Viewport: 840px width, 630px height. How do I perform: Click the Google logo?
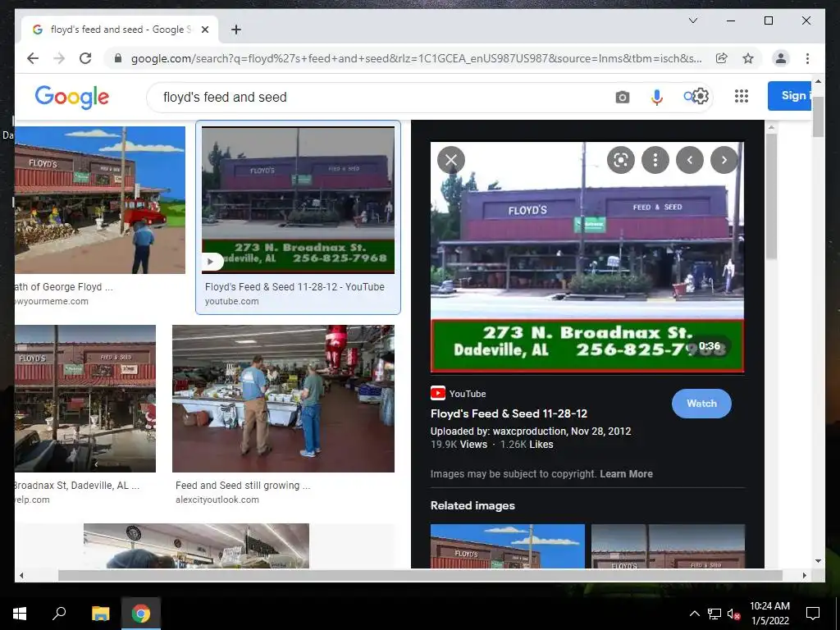pos(72,97)
